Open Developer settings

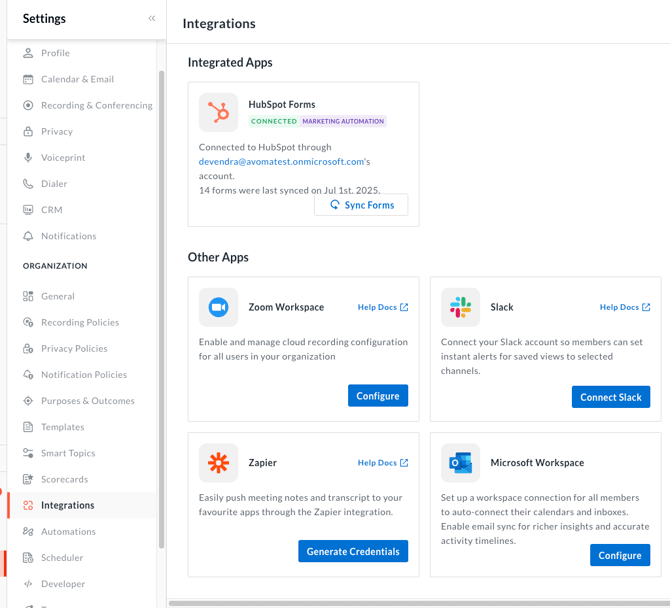click(x=63, y=584)
